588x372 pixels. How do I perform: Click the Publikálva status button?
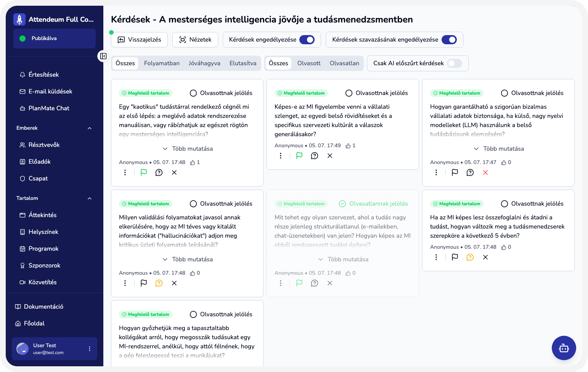[x=55, y=39]
